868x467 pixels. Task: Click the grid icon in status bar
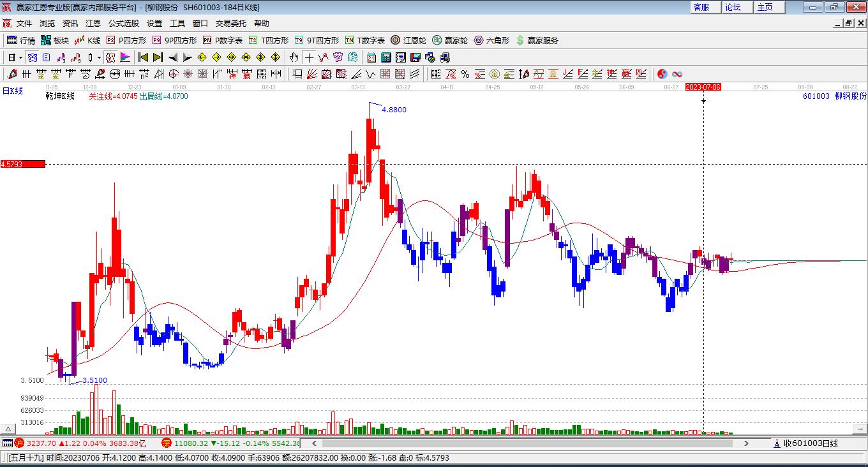(x=7, y=443)
